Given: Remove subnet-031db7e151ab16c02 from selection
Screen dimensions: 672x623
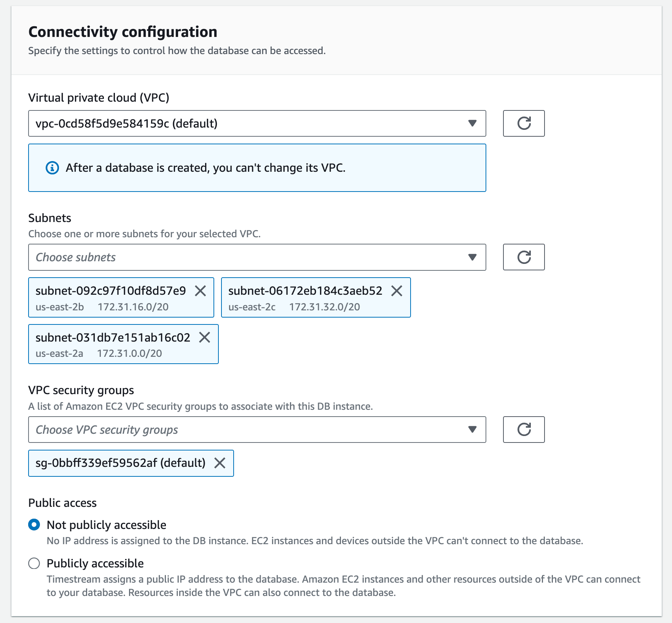Looking at the screenshot, I should pyautogui.click(x=205, y=337).
